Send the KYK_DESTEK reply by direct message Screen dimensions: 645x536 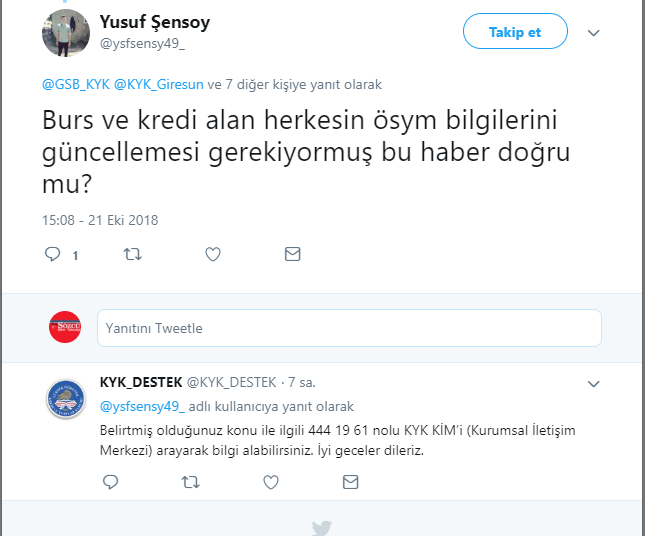pyautogui.click(x=350, y=482)
